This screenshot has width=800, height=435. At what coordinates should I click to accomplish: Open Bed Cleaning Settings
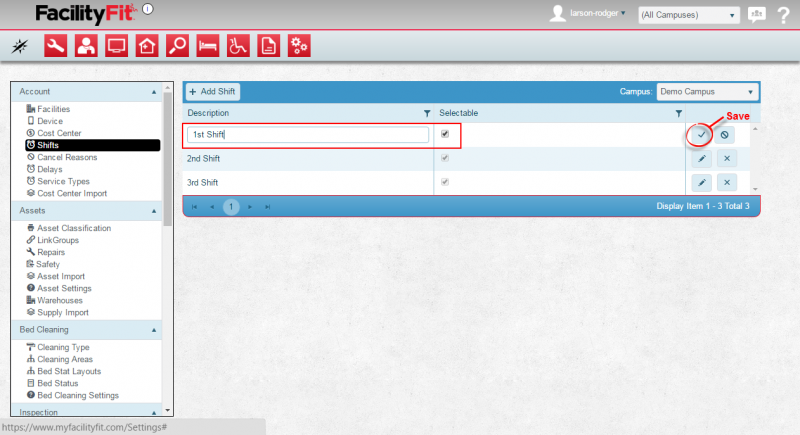point(72,396)
